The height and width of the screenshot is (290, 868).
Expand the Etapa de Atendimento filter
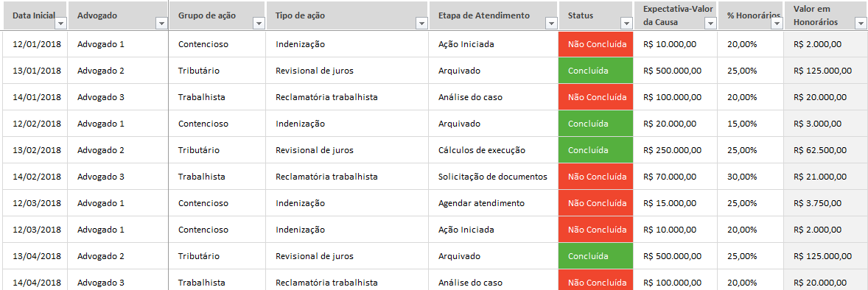[551, 24]
